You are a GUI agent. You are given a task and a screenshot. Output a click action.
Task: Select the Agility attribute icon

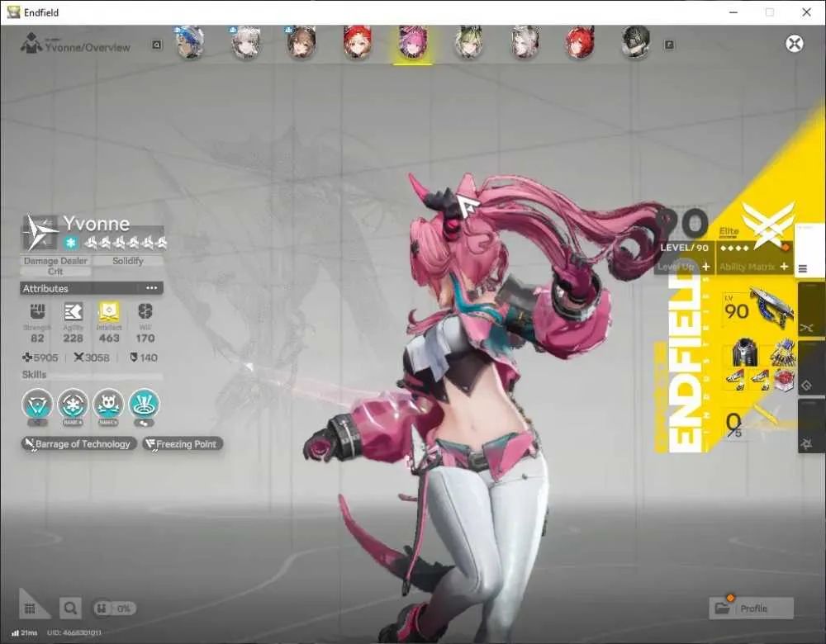[x=74, y=311]
